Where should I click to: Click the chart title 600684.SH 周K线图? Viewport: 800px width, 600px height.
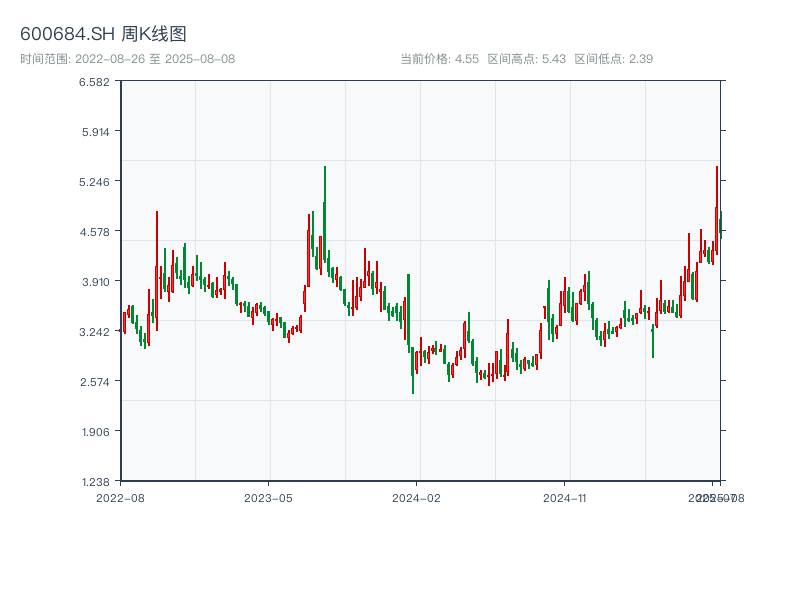(103, 34)
